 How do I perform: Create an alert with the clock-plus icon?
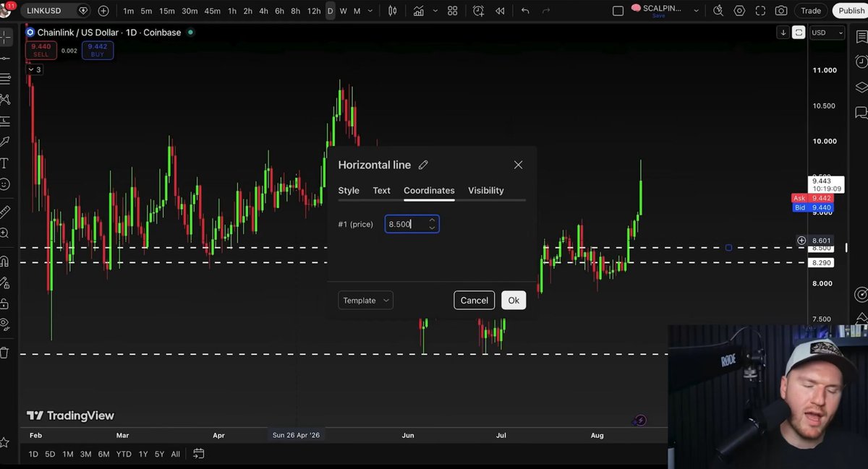pyautogui.click(x=479, y=11)
